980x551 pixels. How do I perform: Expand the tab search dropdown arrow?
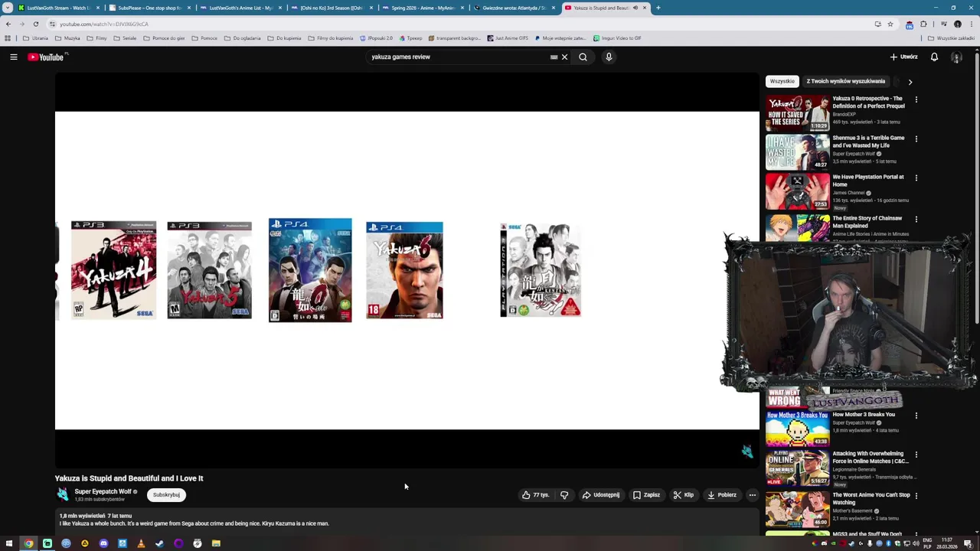7,8
